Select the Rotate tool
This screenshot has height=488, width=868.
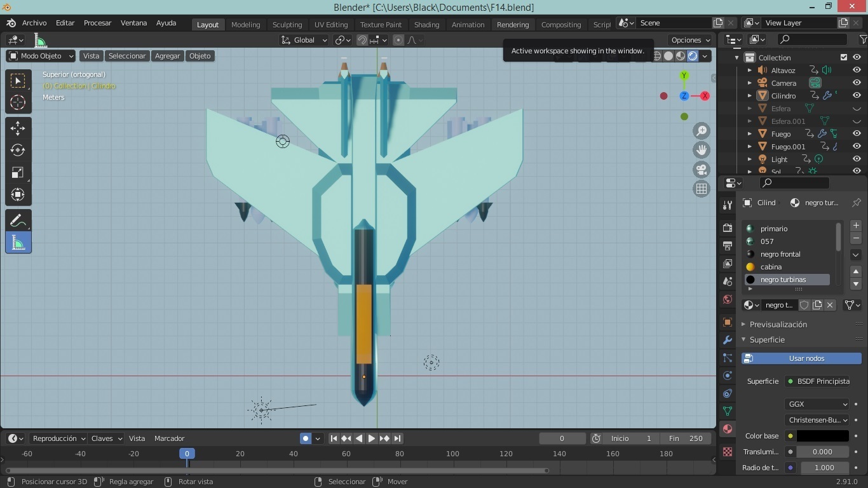(18, 150)
